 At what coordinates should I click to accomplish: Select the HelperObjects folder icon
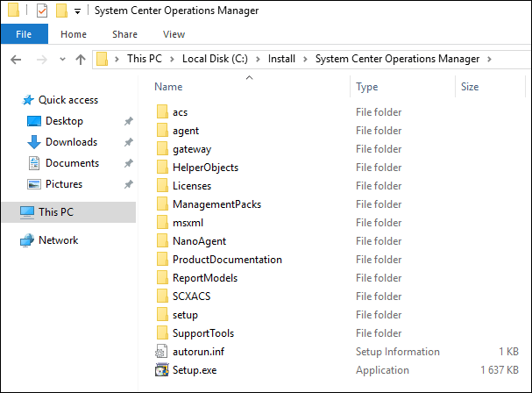click(x=162, y=168)
